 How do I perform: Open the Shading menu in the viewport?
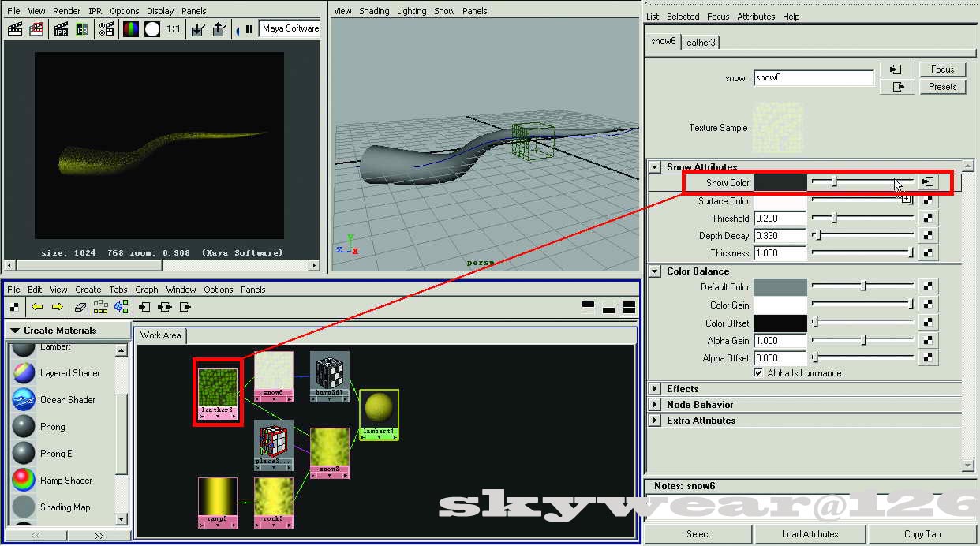pyautogui.click(x=374, y=11)
